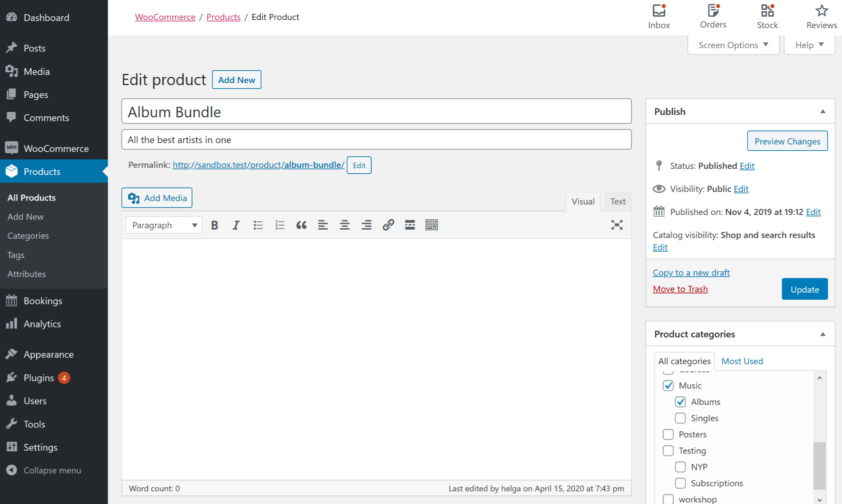Click the fullscreen toggle icon in editor
The width and height of the screenshot is (842, 504).
click(617, 225)
